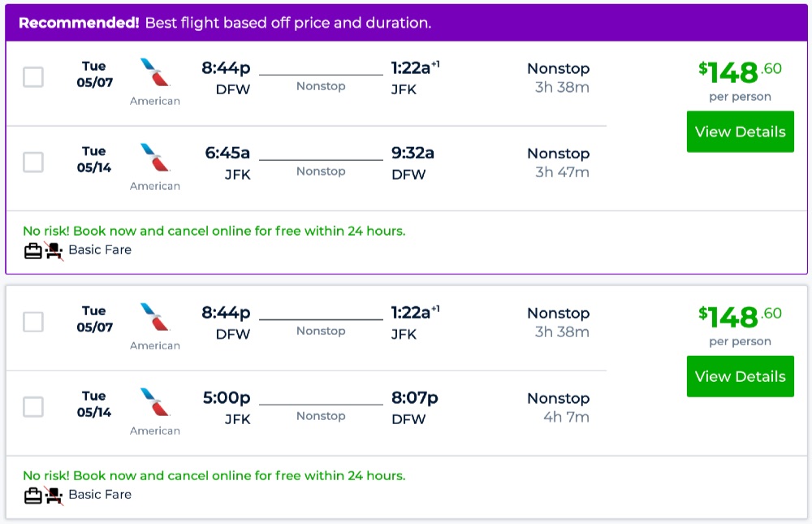Click Basic Fare label in second card

100,495
